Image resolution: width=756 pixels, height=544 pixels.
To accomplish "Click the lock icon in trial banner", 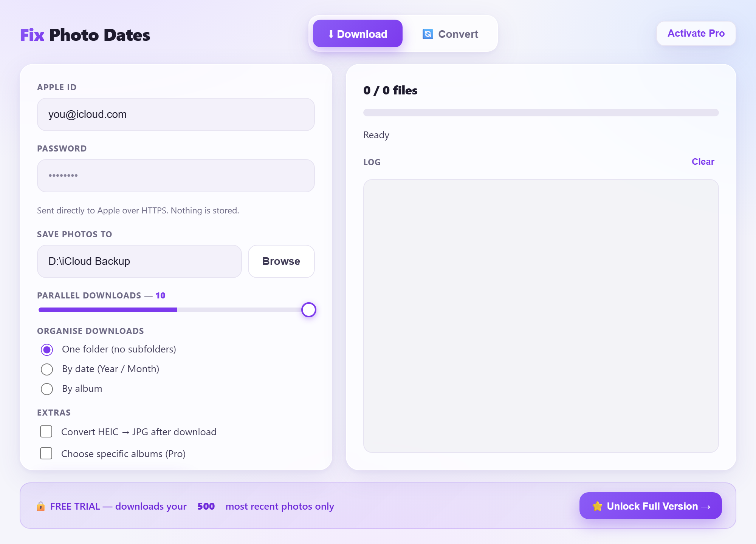I will (x=41, y=506).
